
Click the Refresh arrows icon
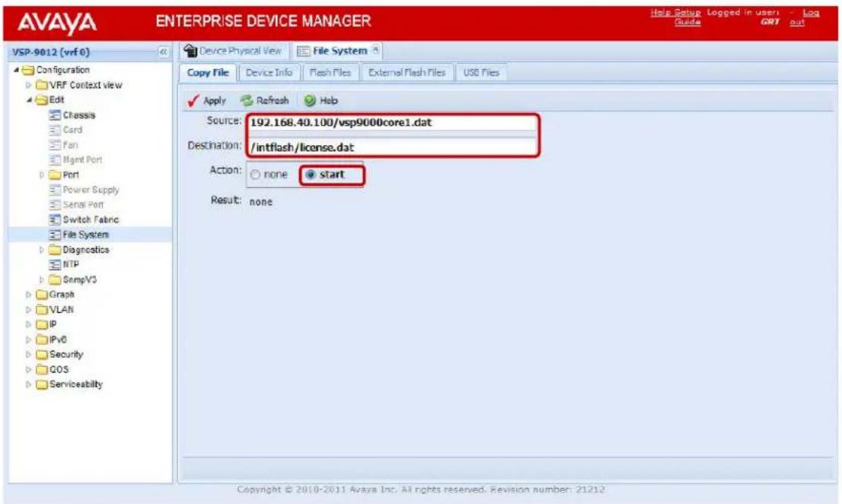click(247, 100)
